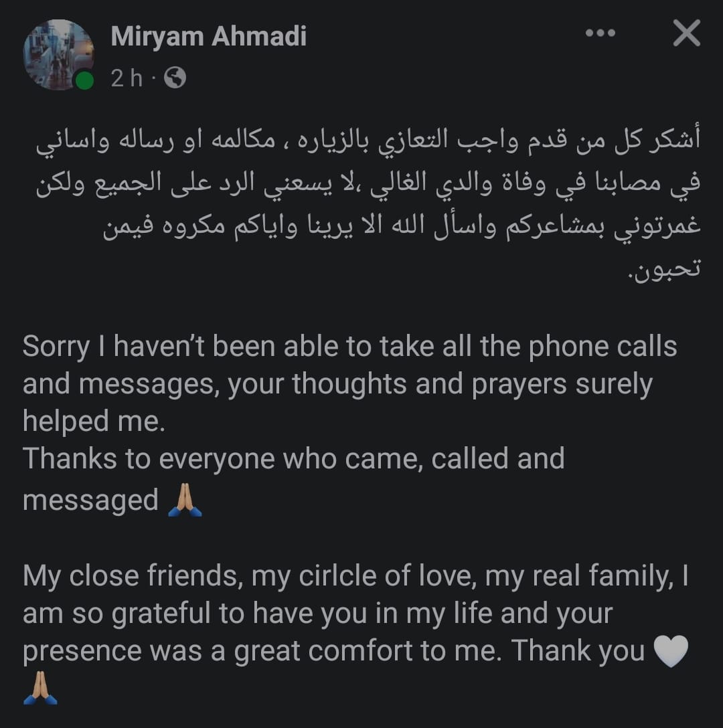This screenshot has width=723, height=728.
Task: Click the "My close friends" line
Action: click(355, 576)
